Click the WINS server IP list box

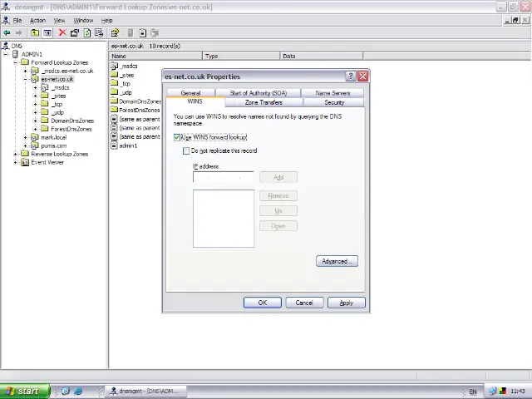pos(224,219)
